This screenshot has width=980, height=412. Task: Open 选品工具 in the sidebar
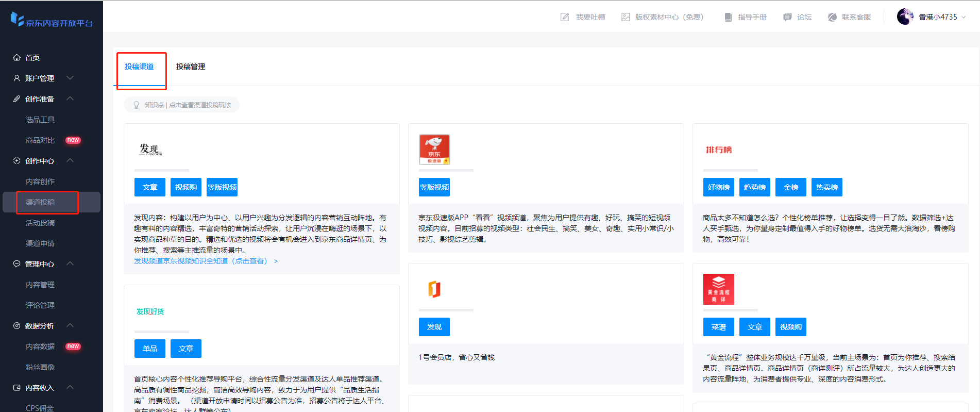click(40, 120)
